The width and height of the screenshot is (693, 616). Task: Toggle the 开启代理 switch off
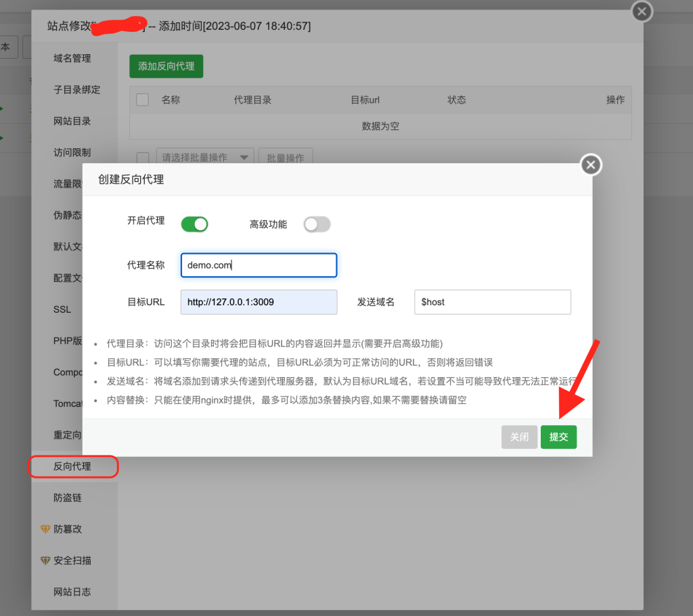(194, 224)
